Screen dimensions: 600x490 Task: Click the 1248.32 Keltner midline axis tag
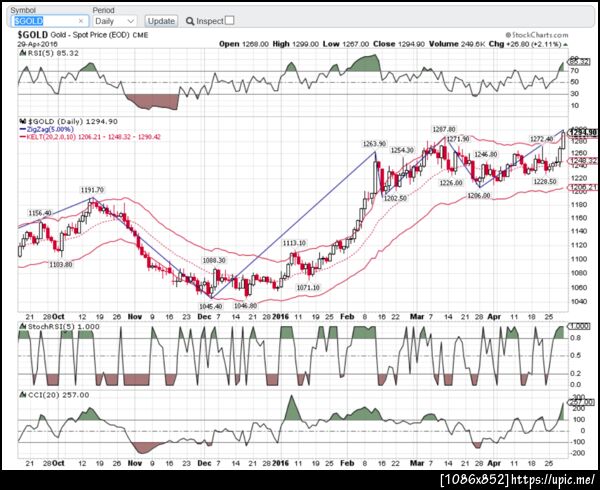582,161
